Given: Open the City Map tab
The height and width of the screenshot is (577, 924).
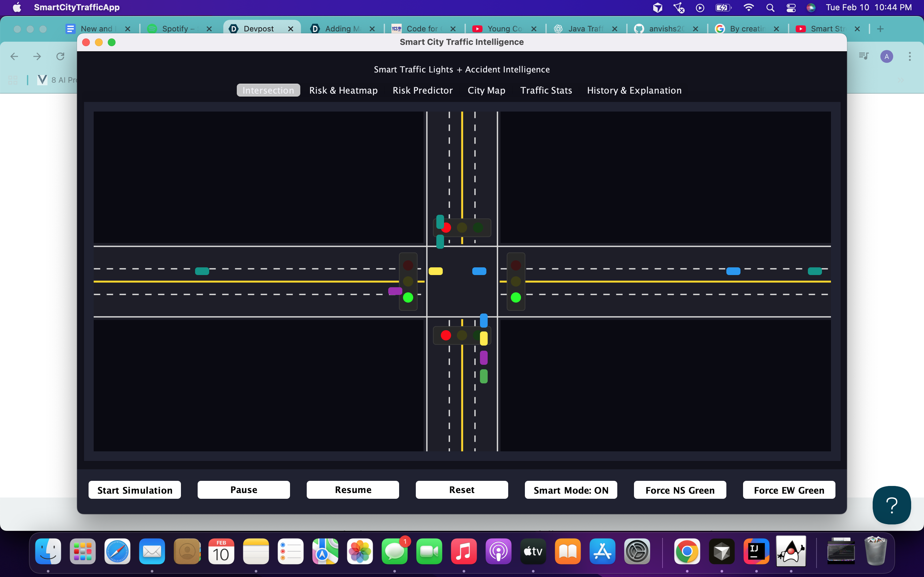Looking at the screenshot, I should (x=486, y=90).
